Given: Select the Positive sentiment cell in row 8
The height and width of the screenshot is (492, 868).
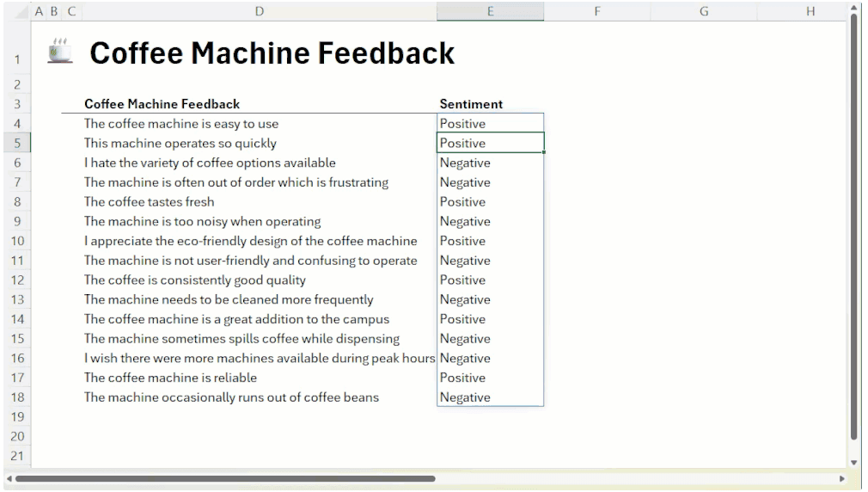Looking at the screenshot, I should pos(490,201).
